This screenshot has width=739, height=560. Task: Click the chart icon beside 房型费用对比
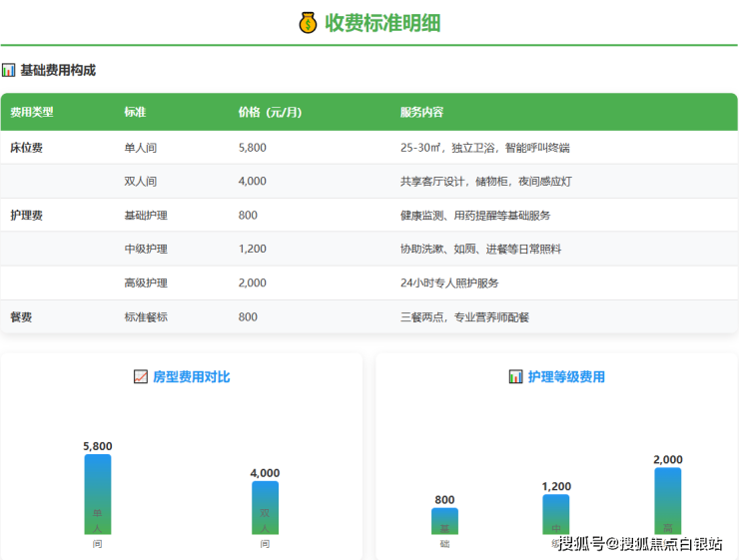[141, 376]
